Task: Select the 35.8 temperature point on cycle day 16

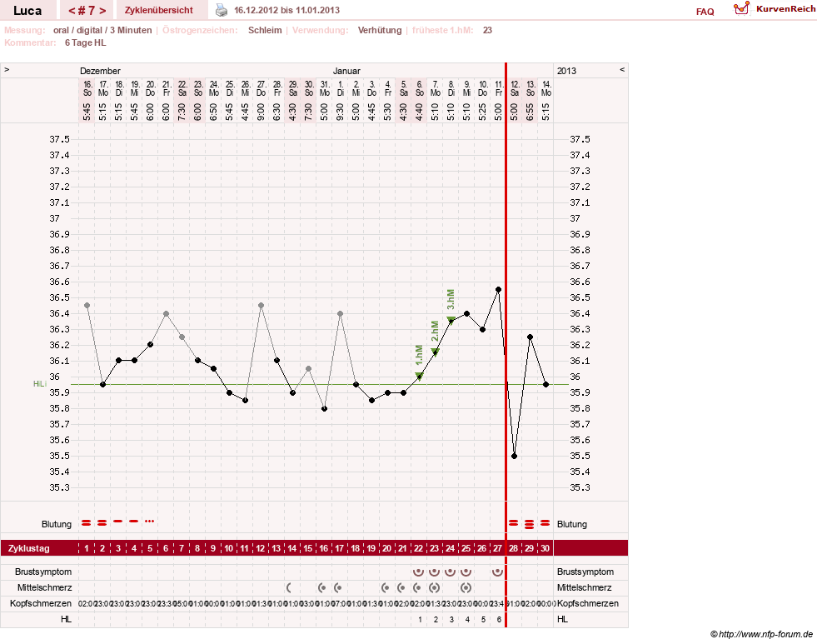Action: pos(325,408)
